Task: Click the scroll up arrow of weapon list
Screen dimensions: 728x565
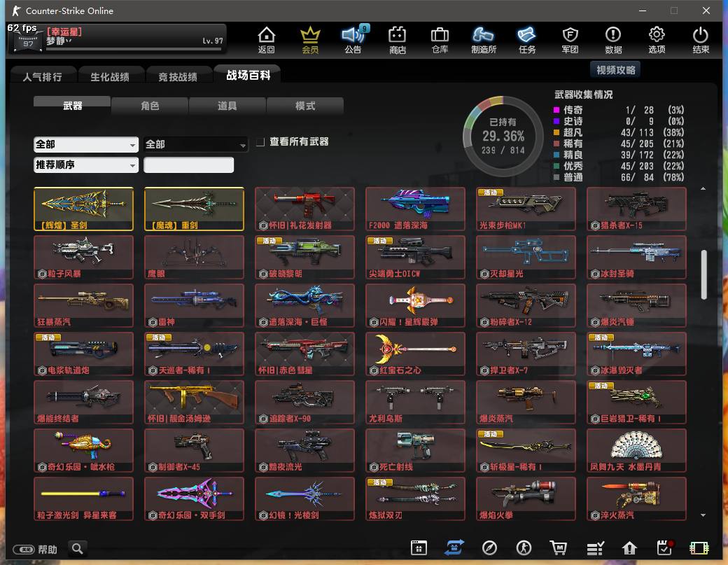Action: 703,188
